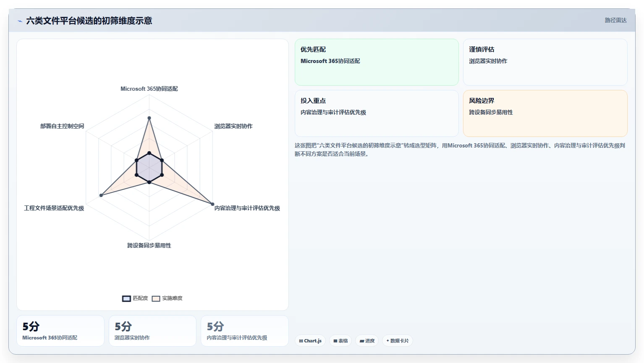This screenshot has height=363, width=644.
Task: Click the radar axis label 部署自主控制空间
Action: pyautogui.click(x=62, y=126)
